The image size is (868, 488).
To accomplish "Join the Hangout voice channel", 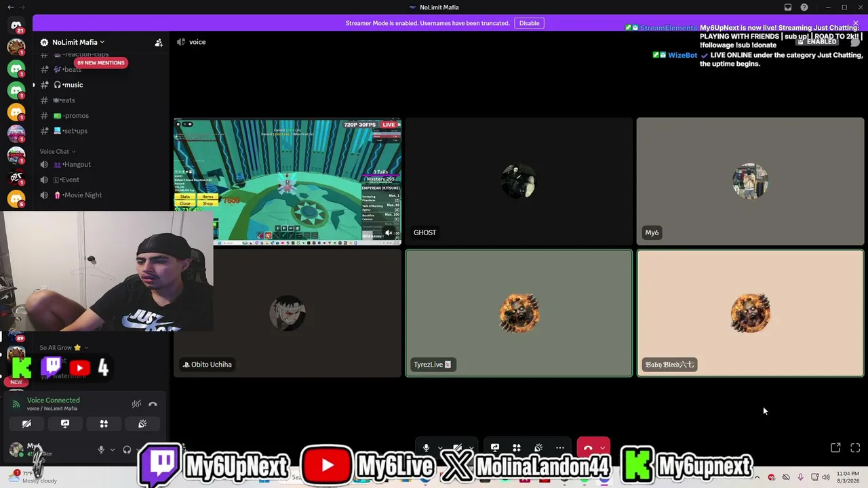I will [x=100, y=165].
